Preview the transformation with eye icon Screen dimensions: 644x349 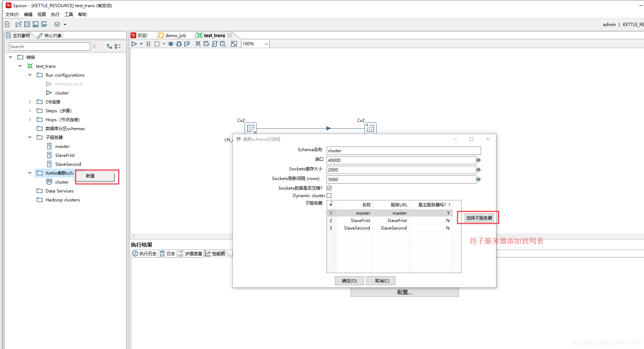(x=171, y=44)
